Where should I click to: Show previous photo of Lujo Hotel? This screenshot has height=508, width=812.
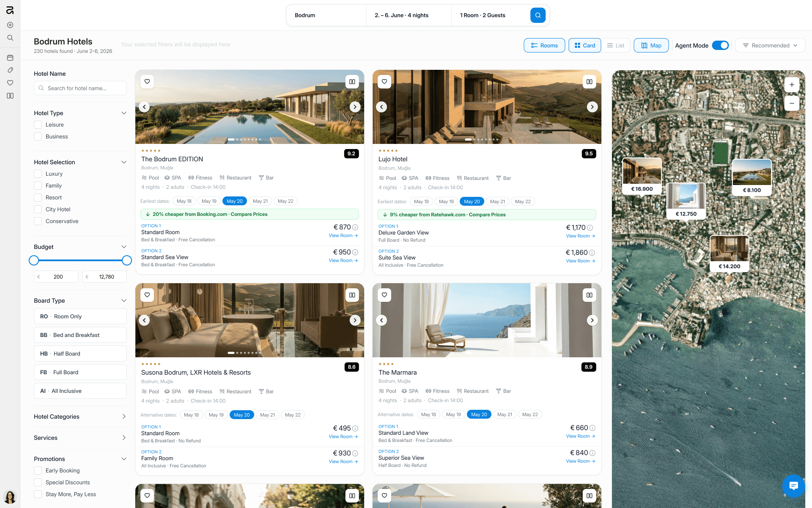381,107
